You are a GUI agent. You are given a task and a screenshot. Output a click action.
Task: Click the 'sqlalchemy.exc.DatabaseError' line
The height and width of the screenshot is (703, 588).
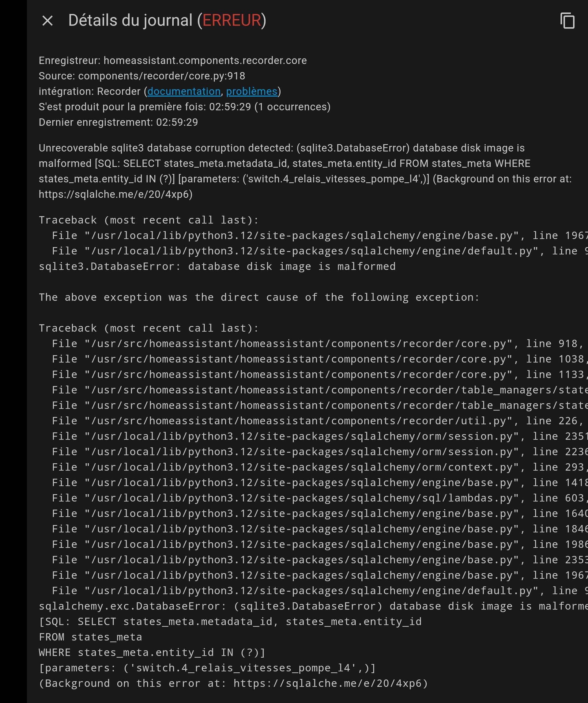pyautogui.click(x=313, y=606)
